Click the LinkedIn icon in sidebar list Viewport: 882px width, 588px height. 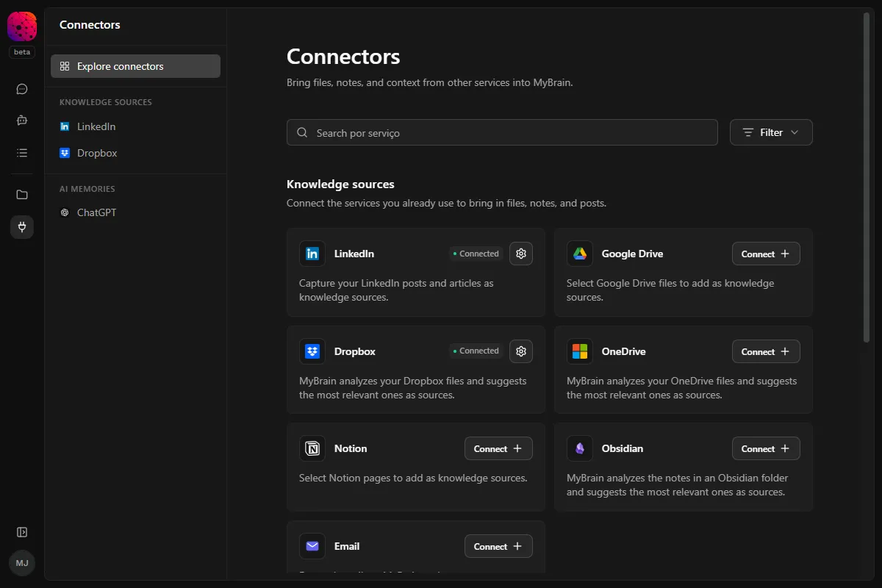point(65,126)
